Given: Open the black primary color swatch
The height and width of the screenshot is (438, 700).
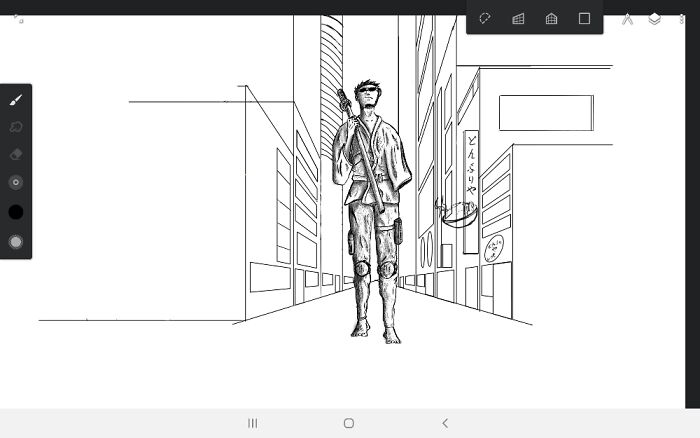Looking at the screenshot, I should pos(15,212).
